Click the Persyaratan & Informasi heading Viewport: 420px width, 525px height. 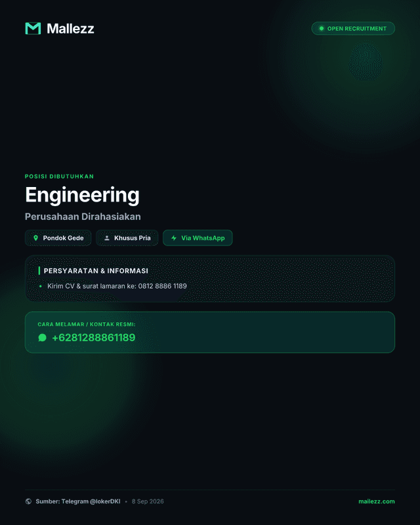click(x=96, y=271)
